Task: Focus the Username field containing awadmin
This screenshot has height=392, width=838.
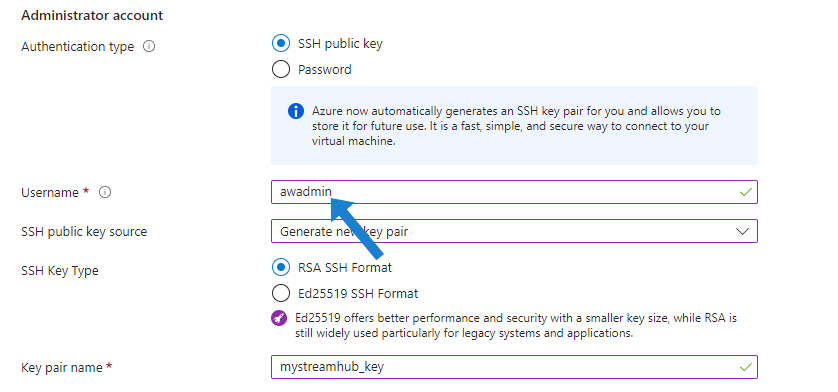Action: coord(514,192)
